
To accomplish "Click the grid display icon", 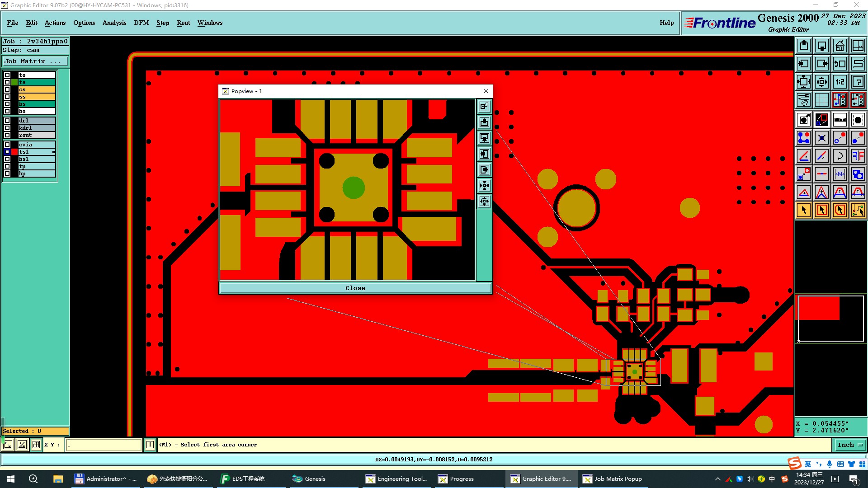I will point(821,100).
